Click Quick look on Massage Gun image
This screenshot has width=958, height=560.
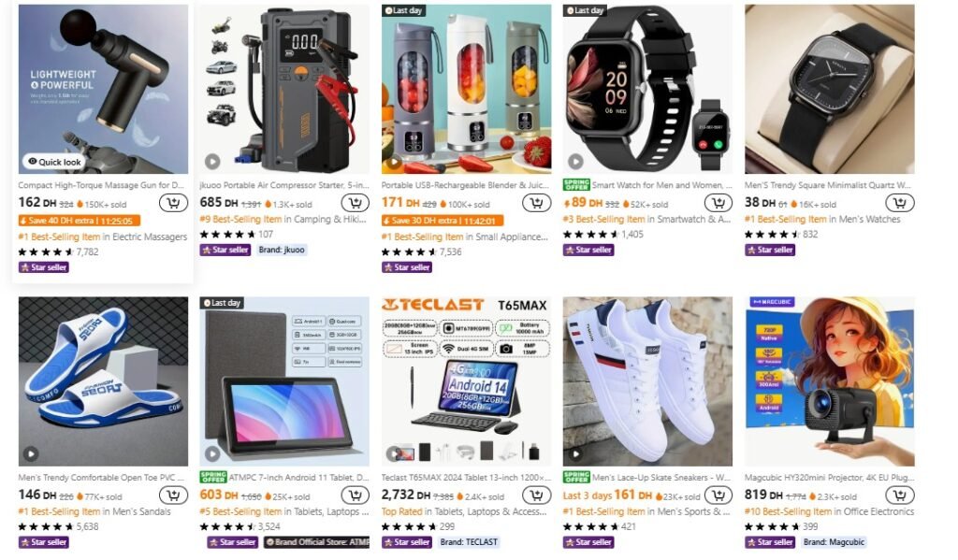pyautogui.click(x=53, y=162)
